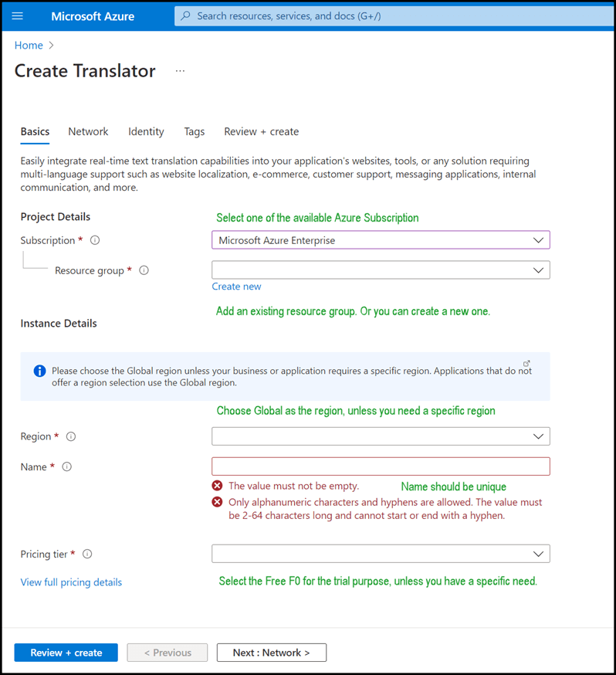The width and height of the screenshot is (616, 675).
Task: Open View full pricing details link
Action: coord(71,582)
